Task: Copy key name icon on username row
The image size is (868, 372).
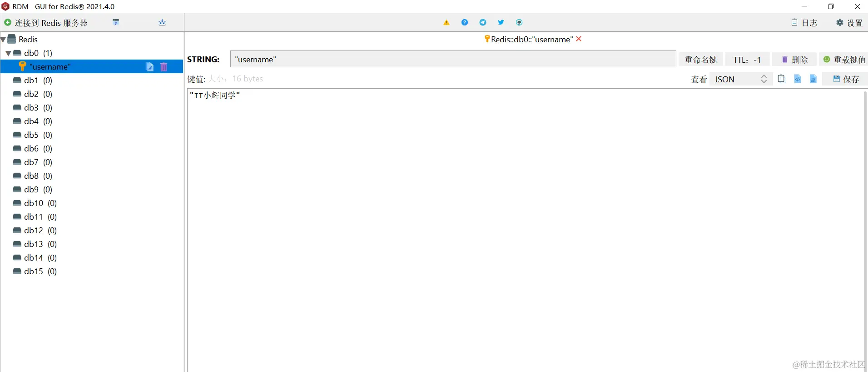Action: click(x=150, y=67)
